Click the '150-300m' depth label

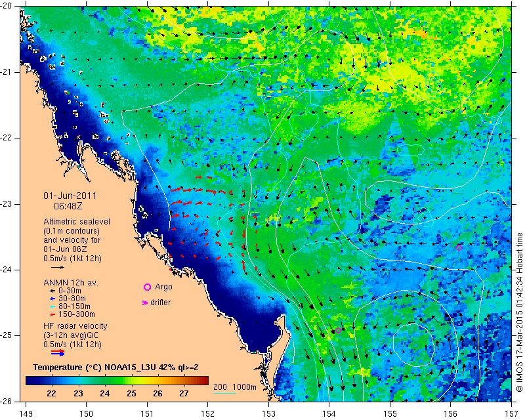77,314
